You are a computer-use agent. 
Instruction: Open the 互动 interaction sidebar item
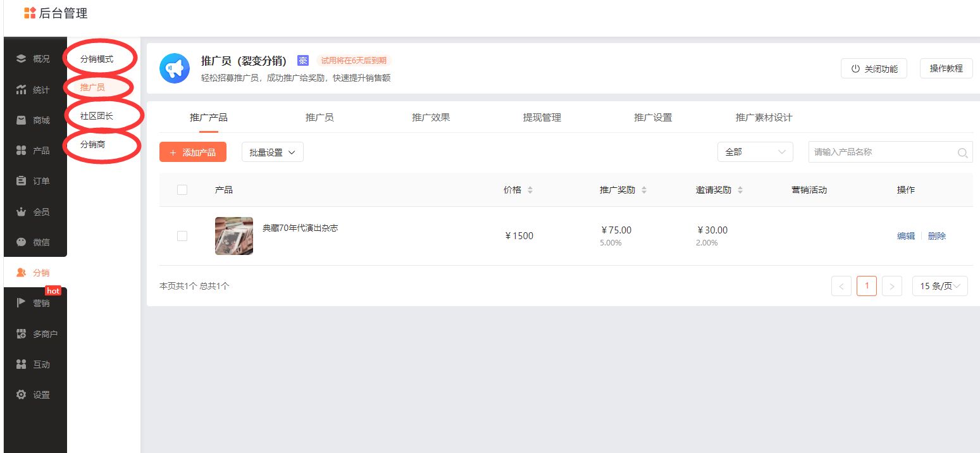[x=35, y=364]
